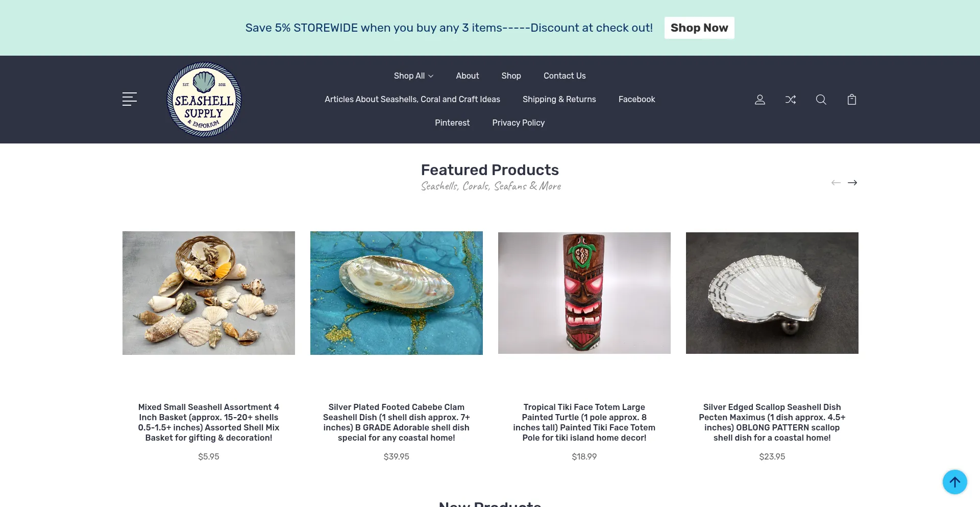Viewport: 980px width, 507px height.
Task: Open the compare shuffle icon
Action: 791,100
